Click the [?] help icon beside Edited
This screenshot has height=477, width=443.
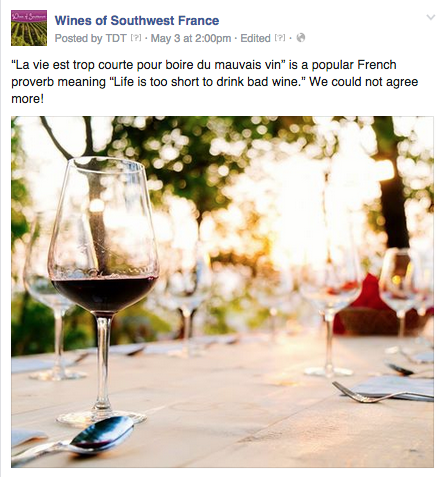(280, 38)
